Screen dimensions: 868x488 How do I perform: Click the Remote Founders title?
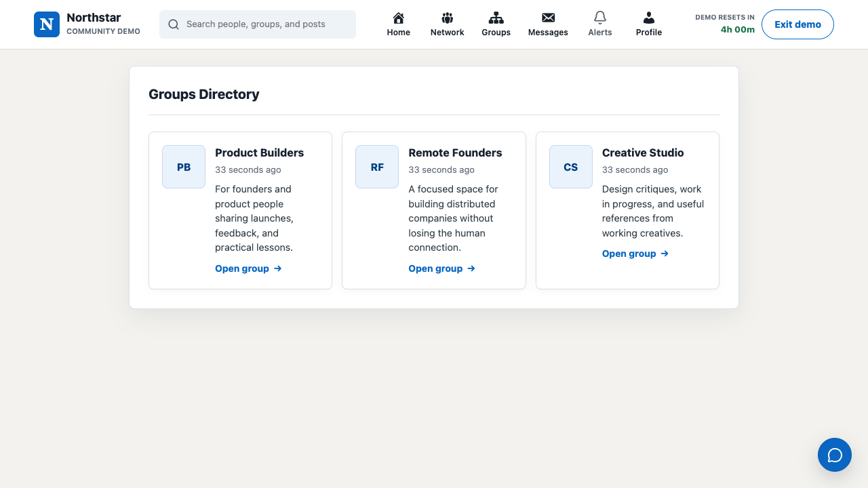[x=455, y=152]
